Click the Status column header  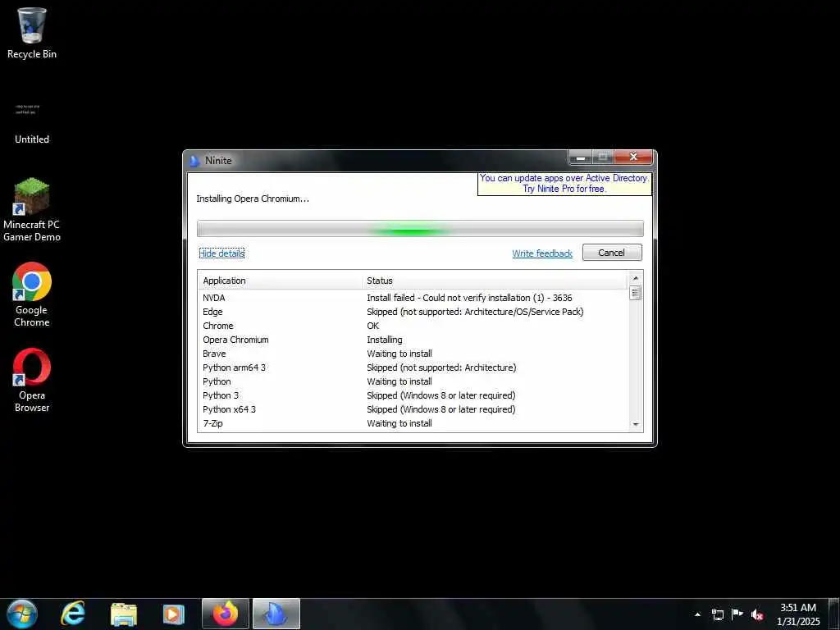495,281
